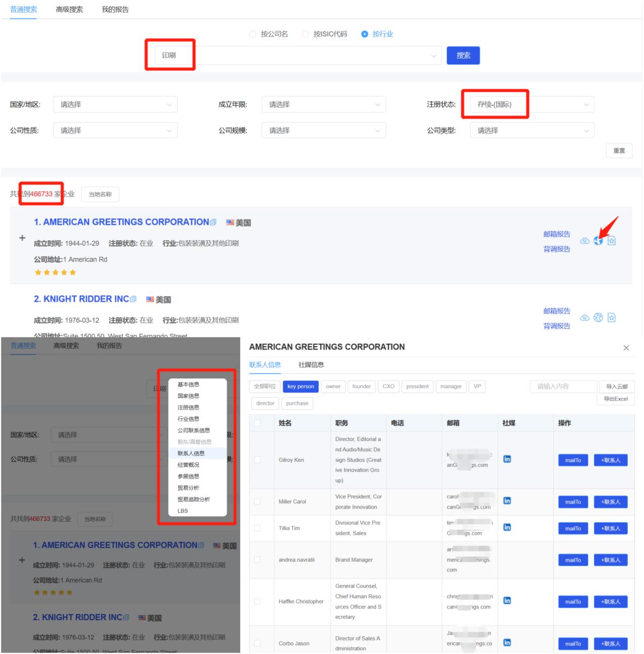Expand the 成立年限 dropdown
Screen dimensions: 644x654
323,105
